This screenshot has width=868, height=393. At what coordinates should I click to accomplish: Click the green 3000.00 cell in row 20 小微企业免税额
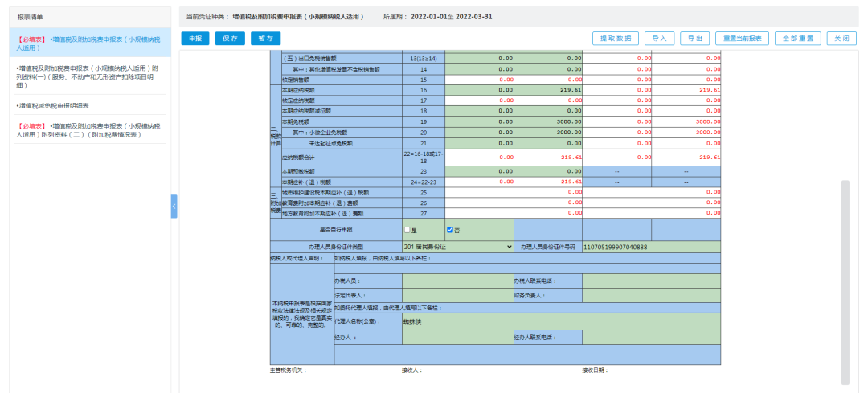tap(548, 133)
